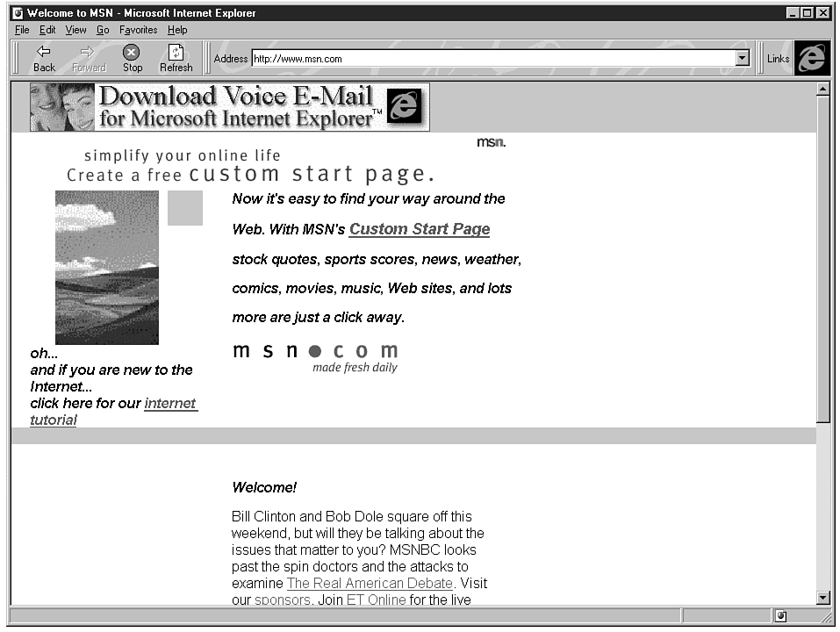Open the File menu
The height and width of the screenshot is (632, 840).
pyautogui.click(x=22, y=30)
